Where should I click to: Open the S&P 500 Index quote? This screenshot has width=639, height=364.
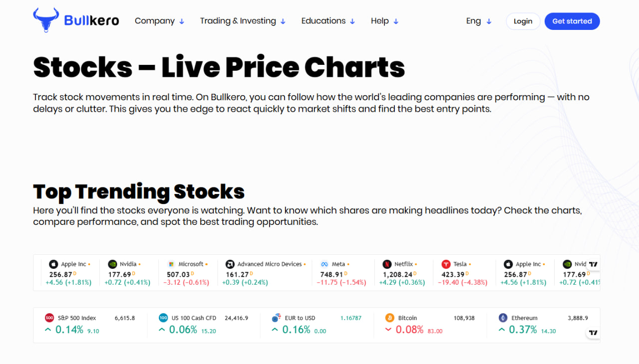pos(77,318)
